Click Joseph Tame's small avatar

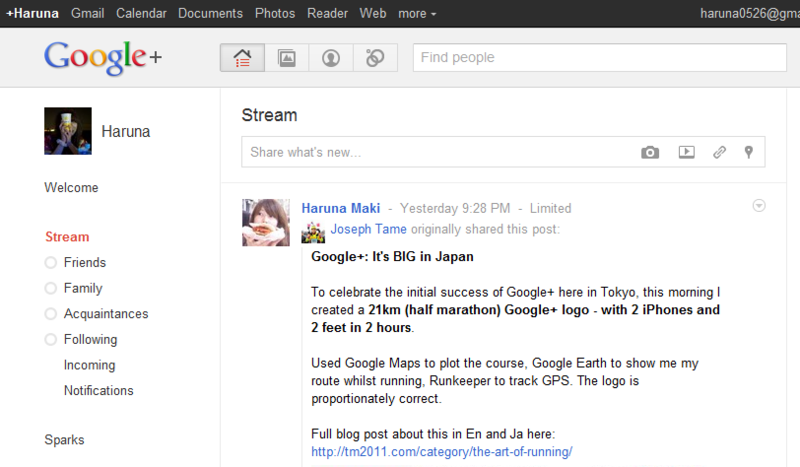click(313, 232)
